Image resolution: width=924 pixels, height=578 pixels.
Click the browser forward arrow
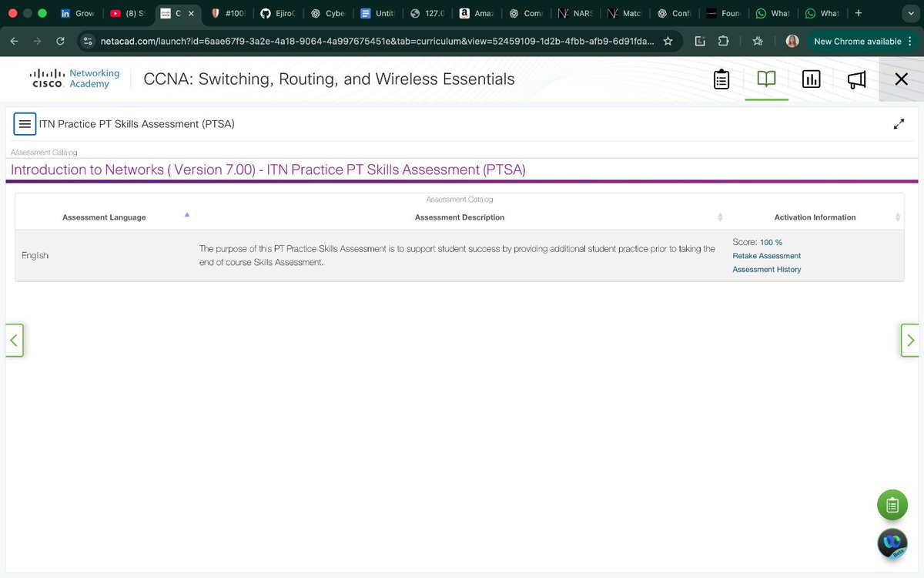(x=37, y=42)
